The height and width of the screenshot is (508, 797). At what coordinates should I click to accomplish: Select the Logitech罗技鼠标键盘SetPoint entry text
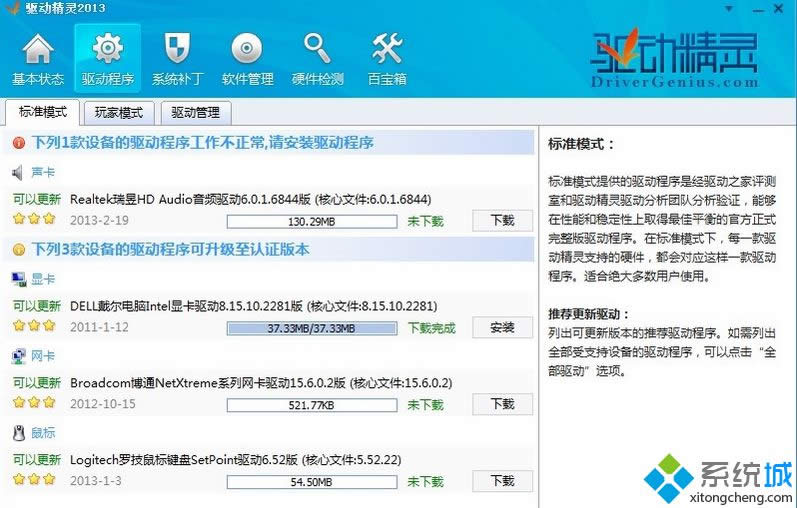236,460
